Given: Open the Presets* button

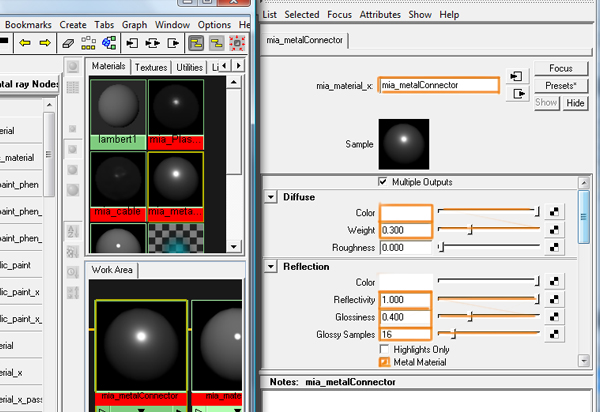Looking at the screenshot, I should (x=561, y=85).
